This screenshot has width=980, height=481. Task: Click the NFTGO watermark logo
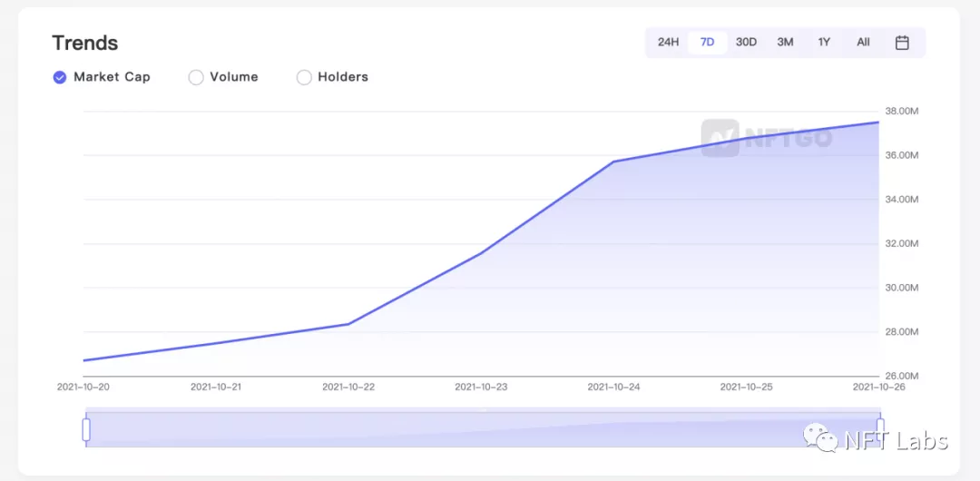pos(767,138)
